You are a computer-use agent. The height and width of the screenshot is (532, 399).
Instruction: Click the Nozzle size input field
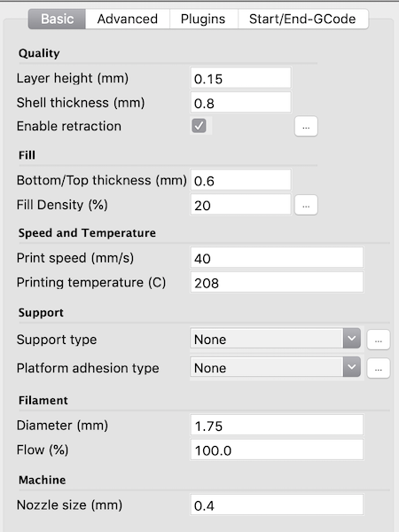277,505
